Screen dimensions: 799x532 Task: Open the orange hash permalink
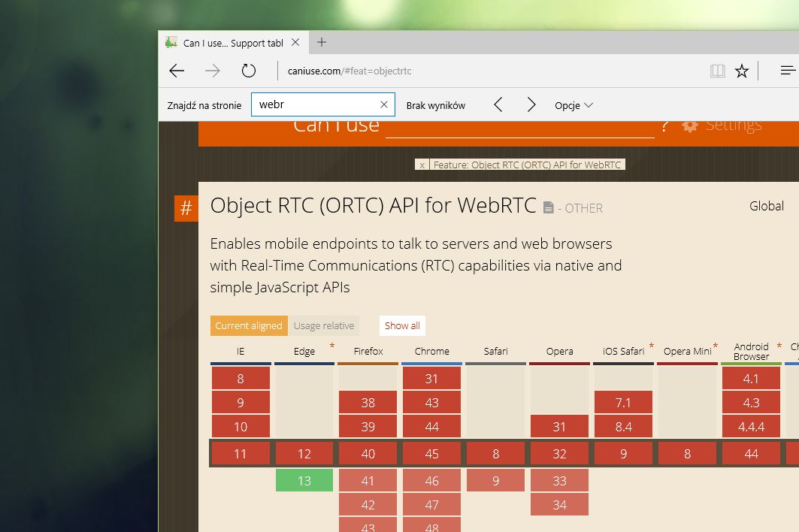(186, 208)
